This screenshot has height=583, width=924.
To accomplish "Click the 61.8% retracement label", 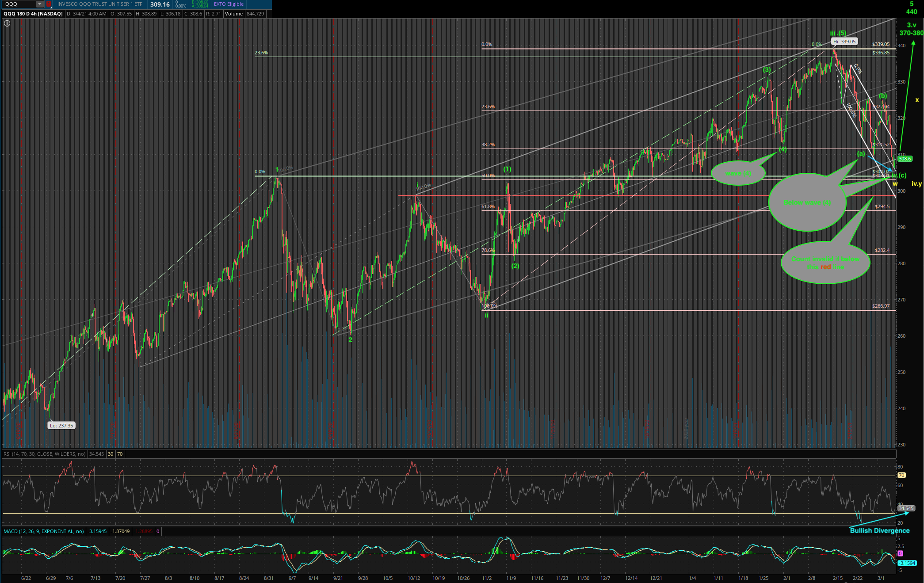I will tap(488, 206).
